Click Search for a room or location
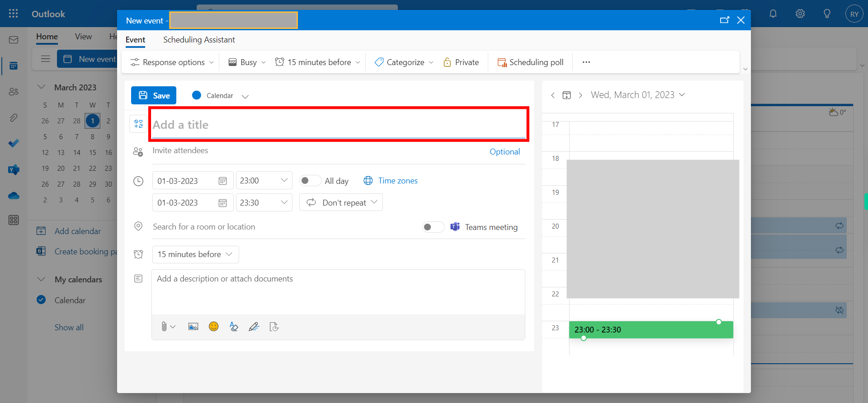Viewport: 868px width, 403px height. [x=285, y=227]
